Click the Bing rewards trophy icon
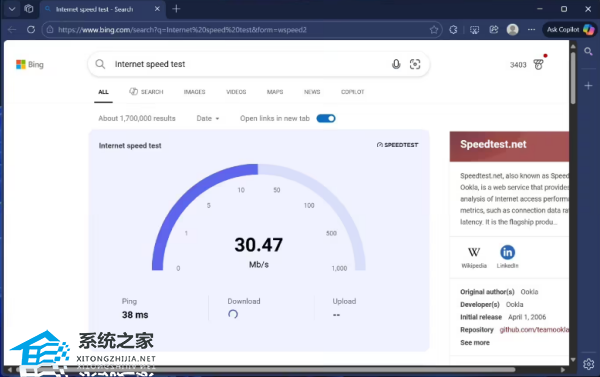600x377 pixels. (538, 65)
